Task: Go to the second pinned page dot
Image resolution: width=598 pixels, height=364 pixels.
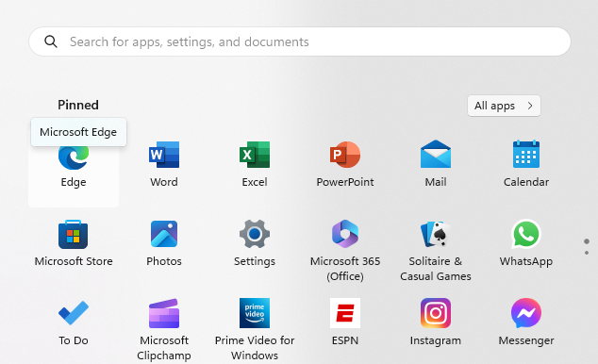Action: point(587,253)
